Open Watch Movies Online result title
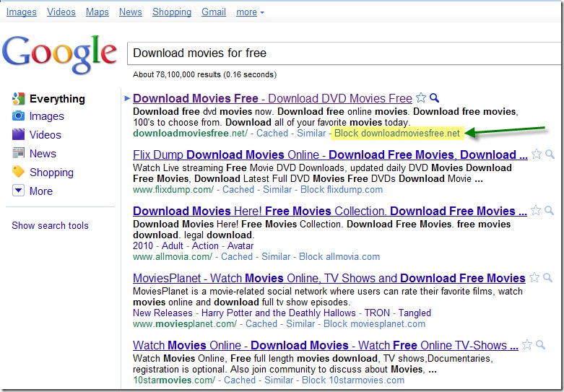Viewport: 564px width, 392px height. [x=326, y=345]
